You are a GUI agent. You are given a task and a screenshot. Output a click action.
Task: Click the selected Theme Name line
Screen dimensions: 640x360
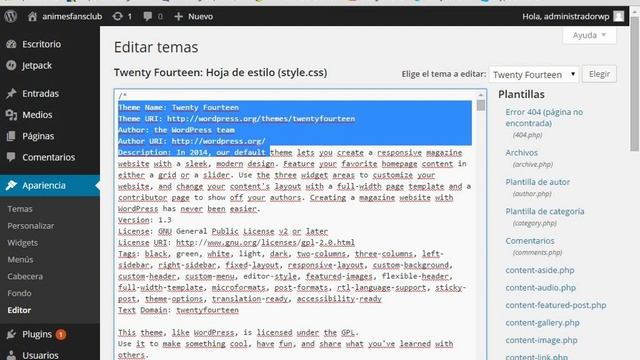[x=178, y=107]
